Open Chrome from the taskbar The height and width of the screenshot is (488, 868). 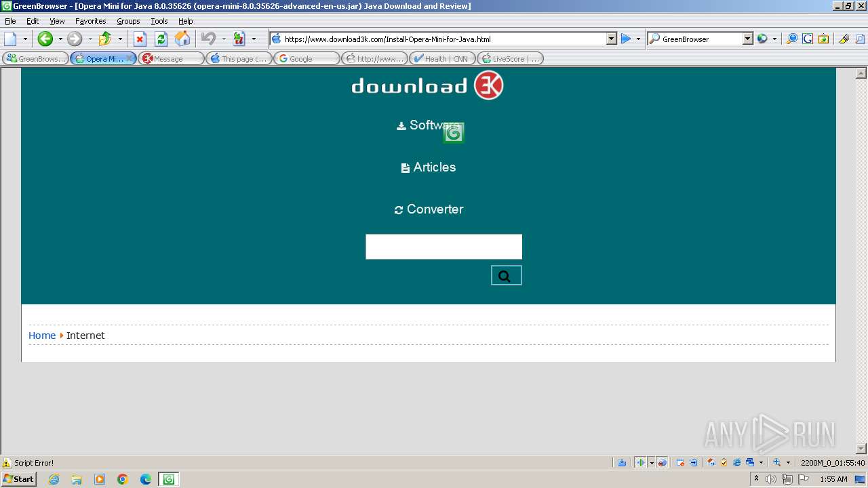pyautogui.click(x=123, y=479)
